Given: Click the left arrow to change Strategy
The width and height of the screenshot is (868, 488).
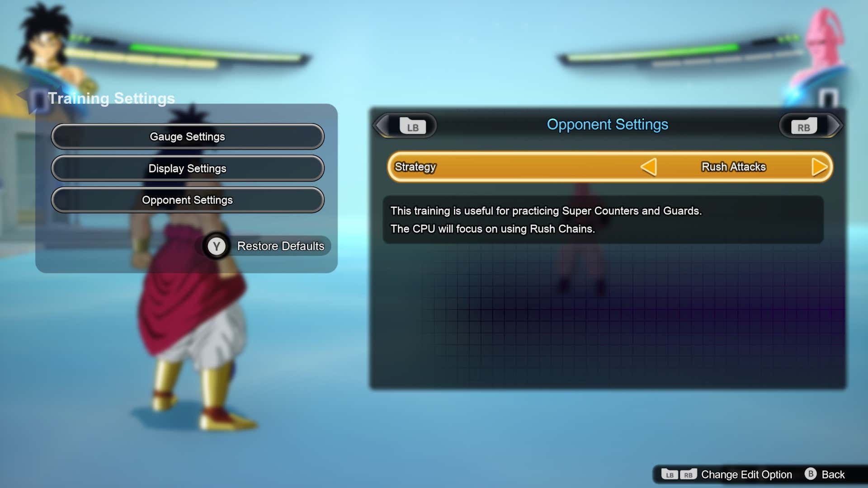Looking at the screenshot, I should (648, 167).
